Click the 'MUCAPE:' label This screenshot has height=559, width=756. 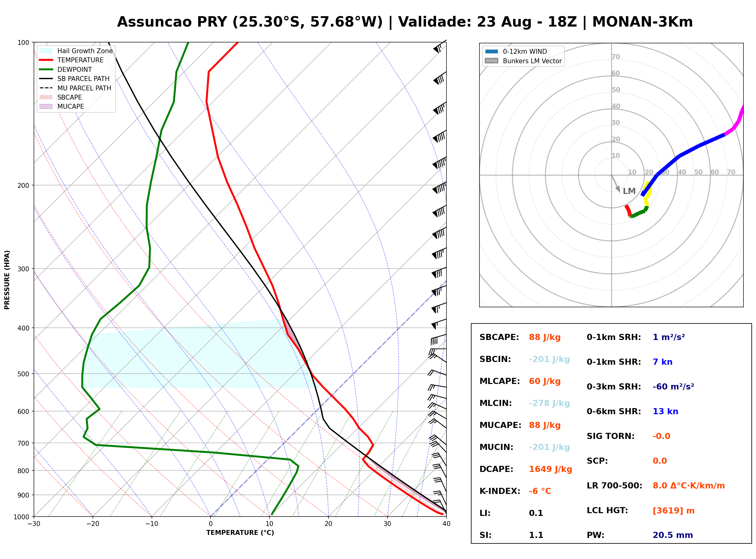(501, 425)
